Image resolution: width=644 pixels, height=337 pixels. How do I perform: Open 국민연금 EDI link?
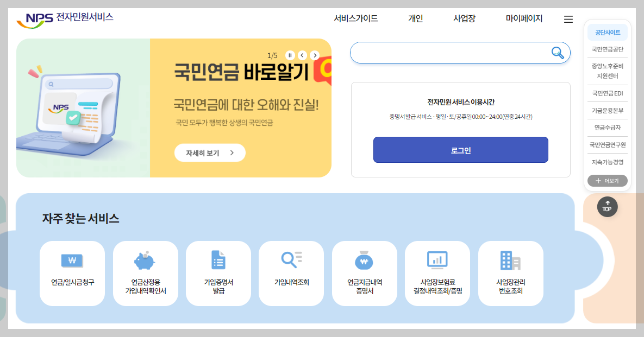pos(608,93)
